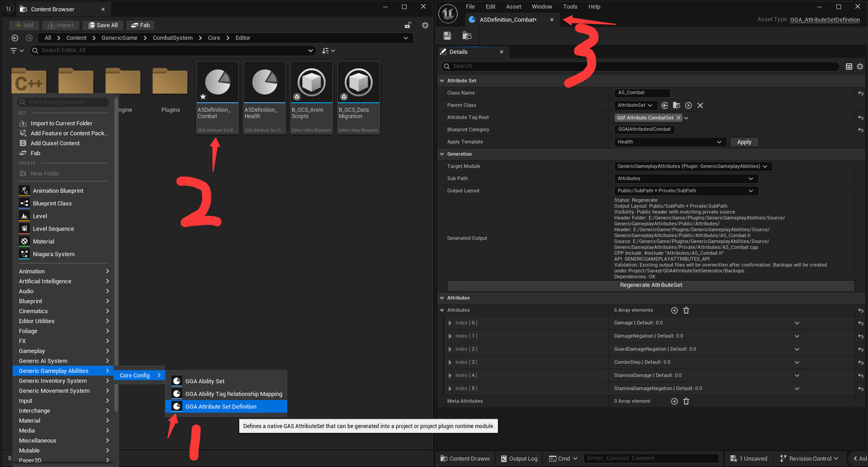Open the Niagara System create option
Screen dimensions: 868x467
click(x=63, y=254)
